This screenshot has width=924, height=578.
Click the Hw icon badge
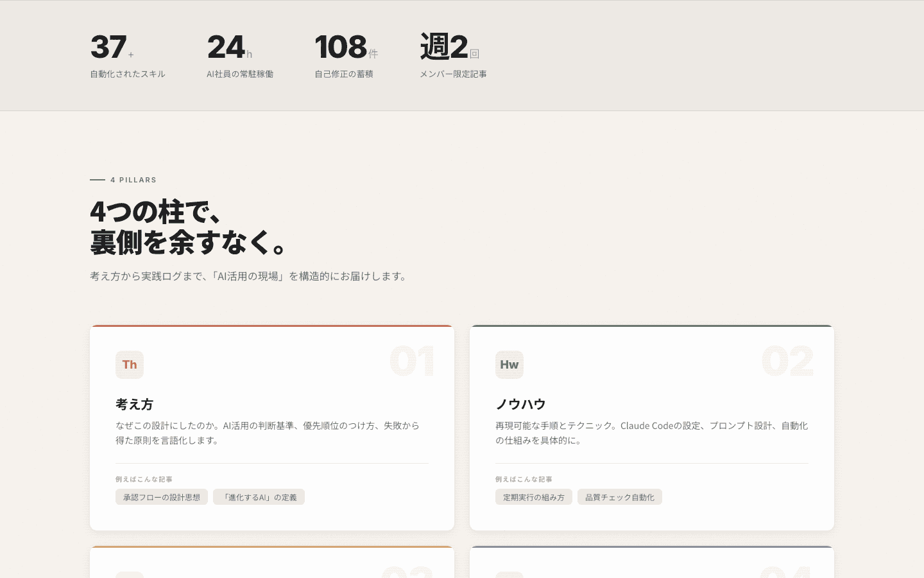coord(509,365)
